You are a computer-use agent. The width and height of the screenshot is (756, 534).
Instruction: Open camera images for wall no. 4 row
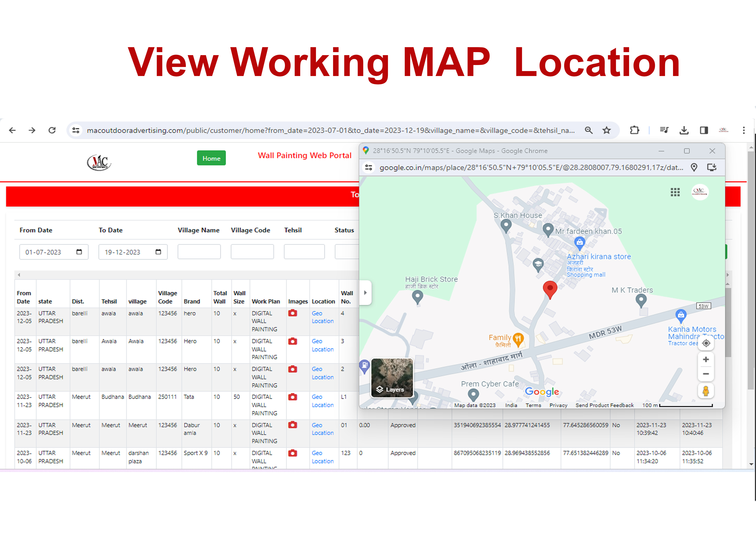[293, 313]
